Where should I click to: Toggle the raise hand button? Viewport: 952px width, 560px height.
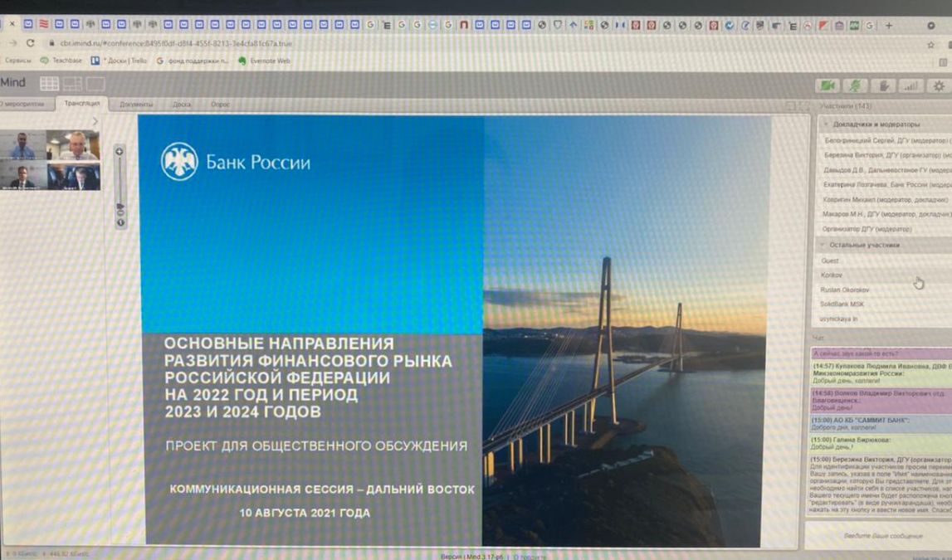[x=885, y=85]
